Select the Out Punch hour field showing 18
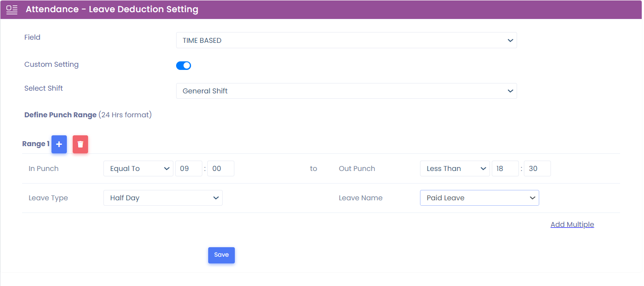The image size is (644, 286). [505, 169]
